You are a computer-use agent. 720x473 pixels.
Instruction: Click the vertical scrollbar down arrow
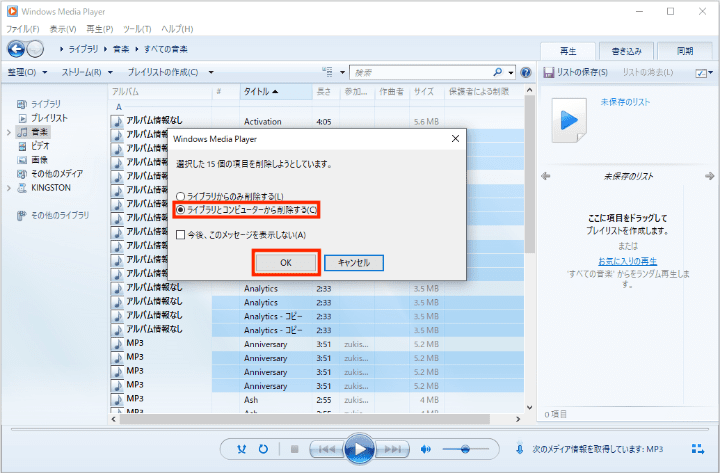click(529, 407)
